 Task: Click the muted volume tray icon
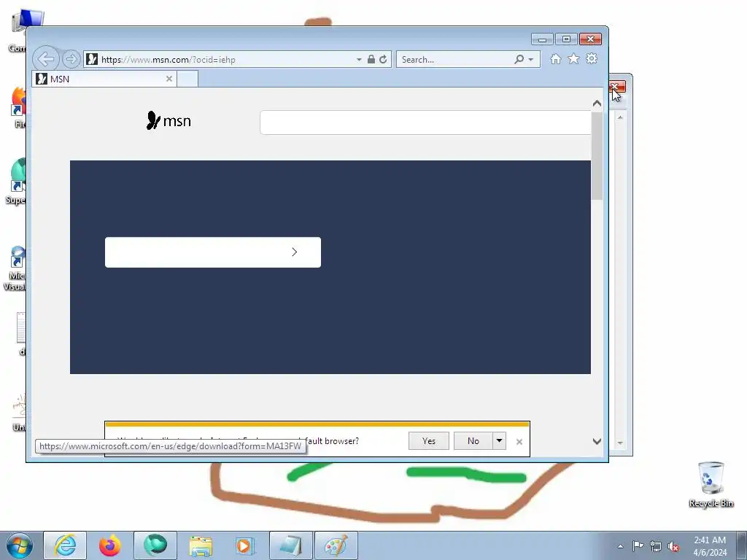pyautogui.click(x=673, y=546)
